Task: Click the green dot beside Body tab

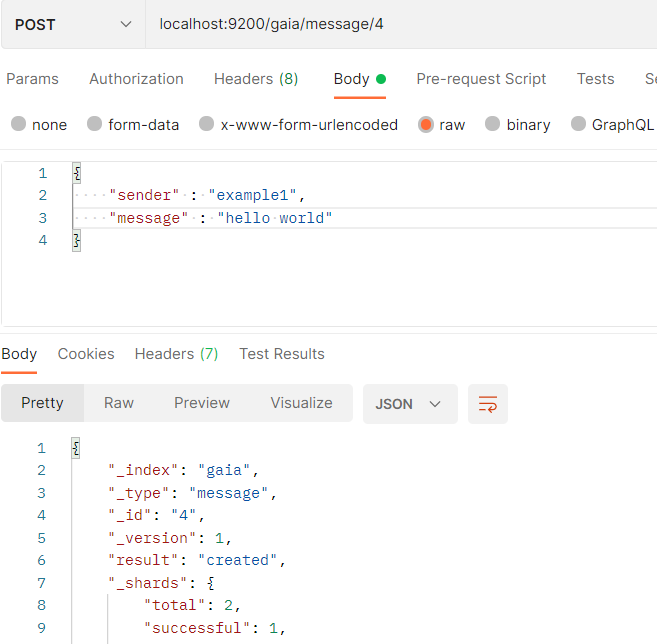Action: (x=381, y=79)
